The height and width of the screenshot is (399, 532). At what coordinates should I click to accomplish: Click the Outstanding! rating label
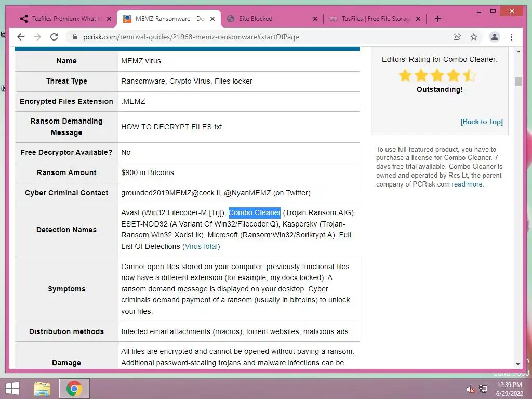point(440,89)
